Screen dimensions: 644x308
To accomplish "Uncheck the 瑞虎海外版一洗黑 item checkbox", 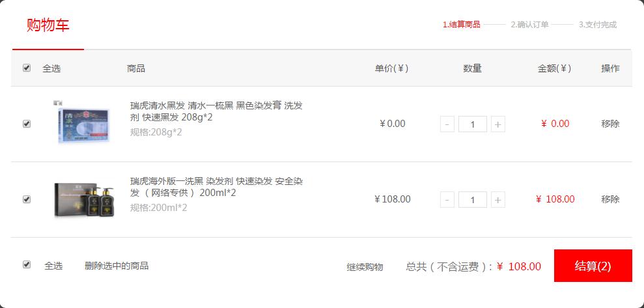I will [x=27, y=199].
